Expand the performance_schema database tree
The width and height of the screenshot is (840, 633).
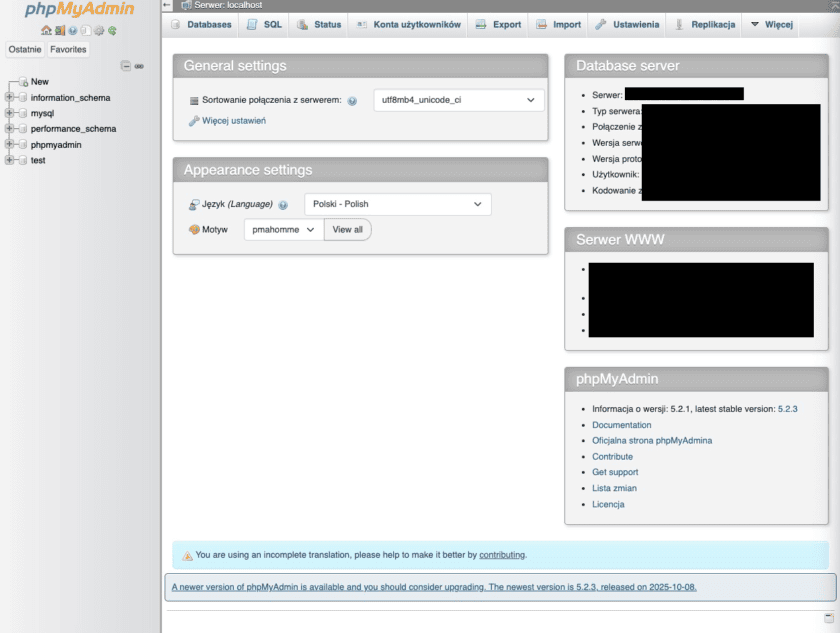tap(8, 128)
